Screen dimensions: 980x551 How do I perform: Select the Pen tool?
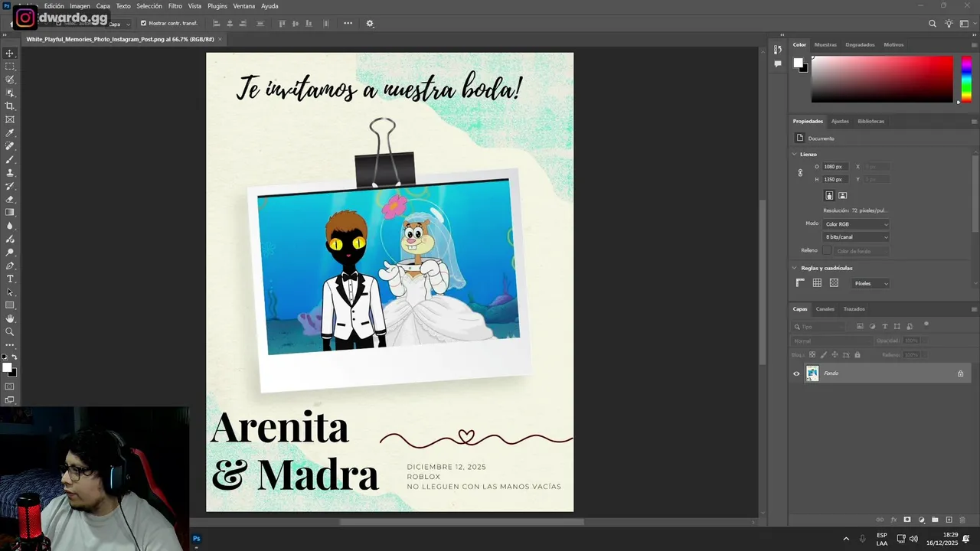[x=10, y=266]
